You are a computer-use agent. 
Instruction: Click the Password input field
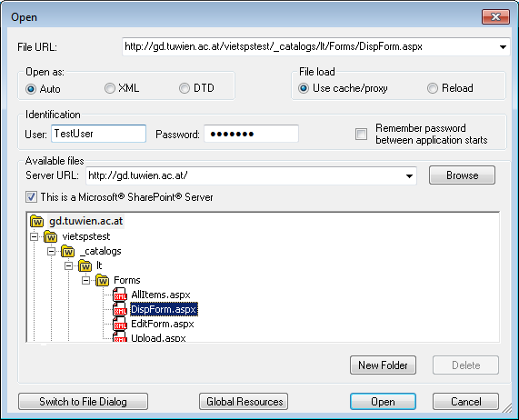pos(251,134)
